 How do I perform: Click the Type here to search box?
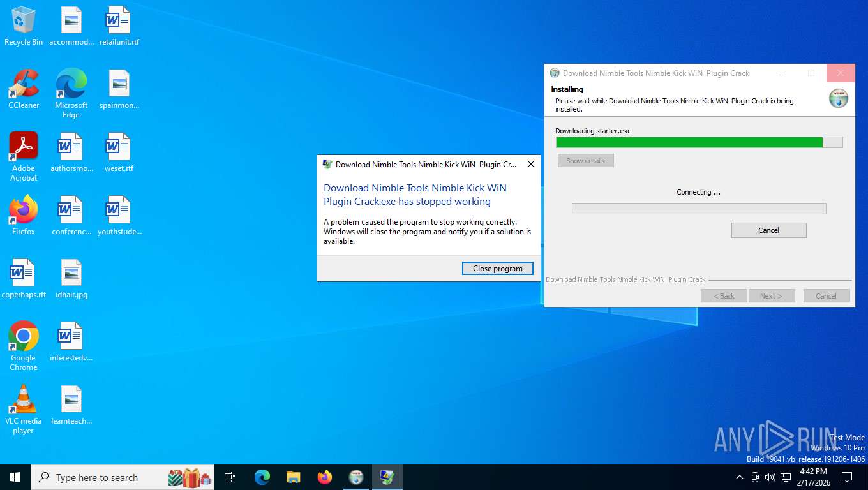pos(121,477)
